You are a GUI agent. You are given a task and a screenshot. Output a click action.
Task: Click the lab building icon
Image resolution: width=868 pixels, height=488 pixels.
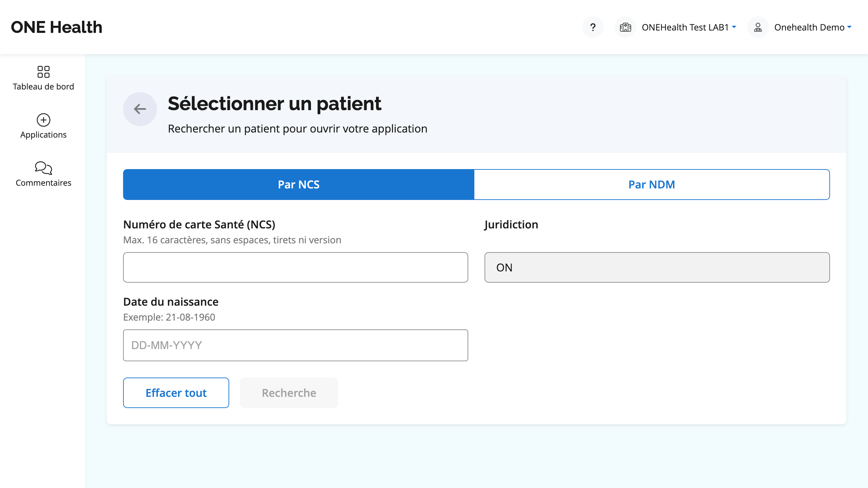[x=625, y=27]
